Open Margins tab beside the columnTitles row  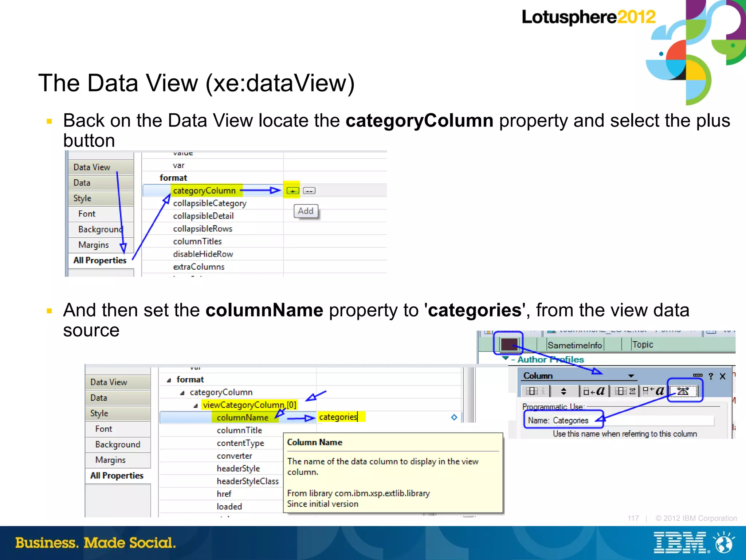(x=101, y=245)
